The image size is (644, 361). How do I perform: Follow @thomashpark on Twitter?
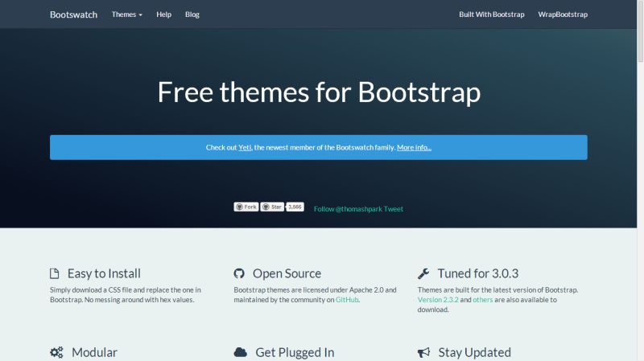tap(348, 209)
